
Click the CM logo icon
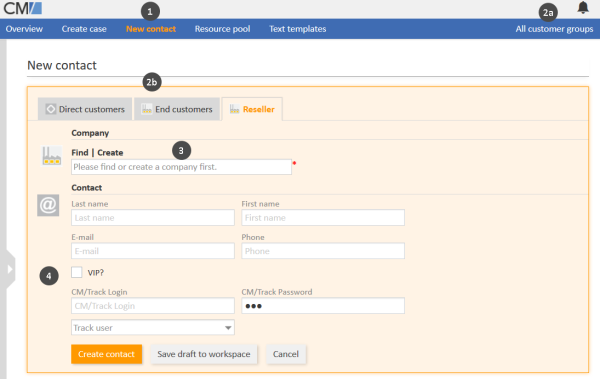pos(23,8)
